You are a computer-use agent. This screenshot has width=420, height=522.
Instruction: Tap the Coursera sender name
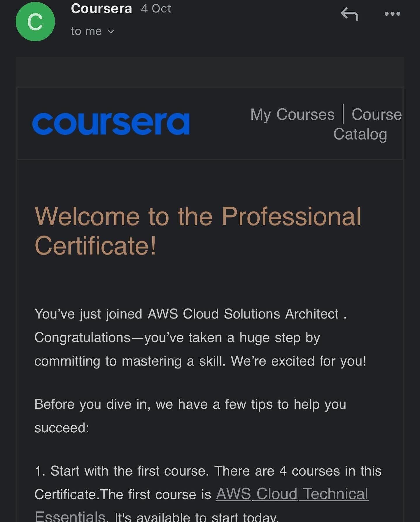point(101,8)
